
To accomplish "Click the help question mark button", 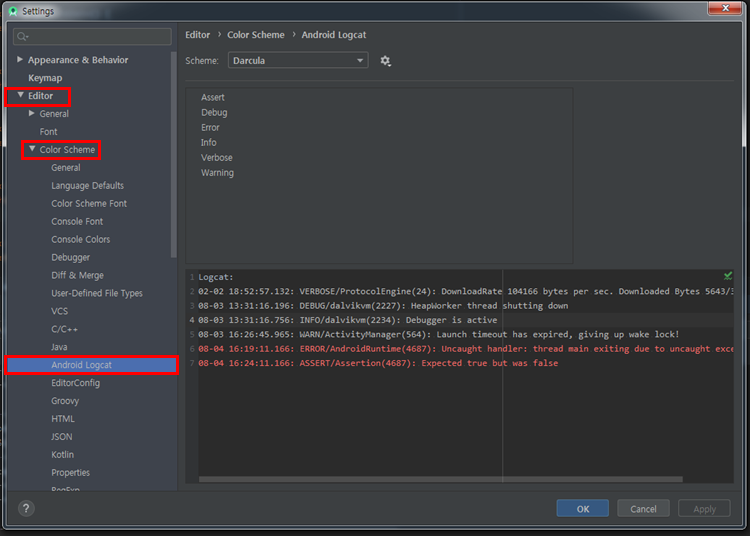I will pyautogui.click(x=26, y=508).
